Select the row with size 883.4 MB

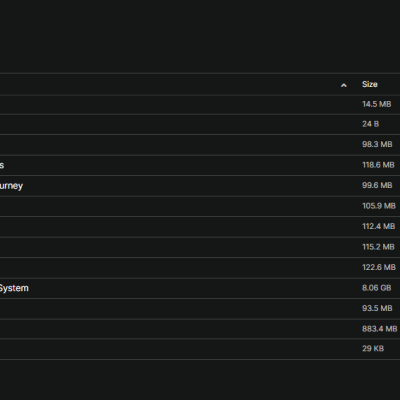coord(200,329)
